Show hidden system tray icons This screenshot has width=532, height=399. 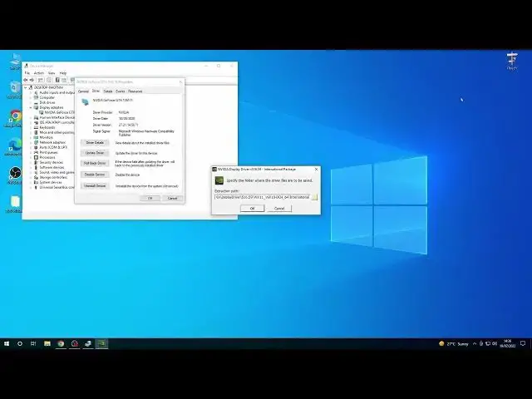475,343
